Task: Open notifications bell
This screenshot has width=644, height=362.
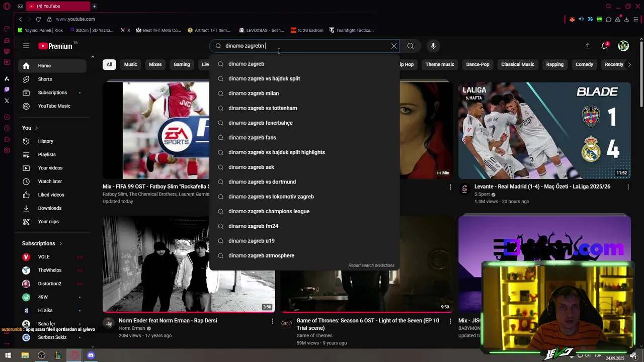Action: coord(604,46)
